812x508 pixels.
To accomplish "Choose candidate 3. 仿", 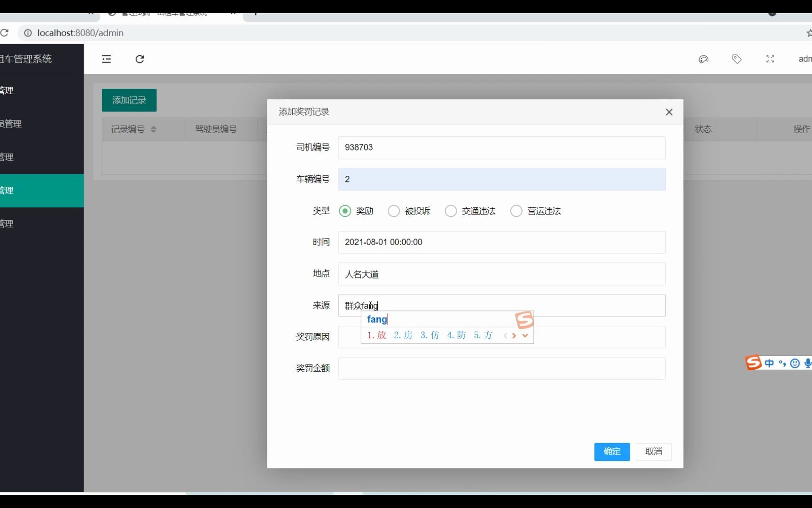I will (430, 335).
